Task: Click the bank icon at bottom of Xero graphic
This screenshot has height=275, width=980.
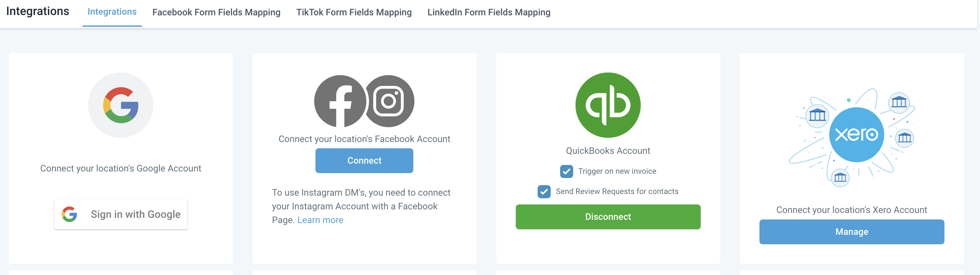Action: point(840,177)
